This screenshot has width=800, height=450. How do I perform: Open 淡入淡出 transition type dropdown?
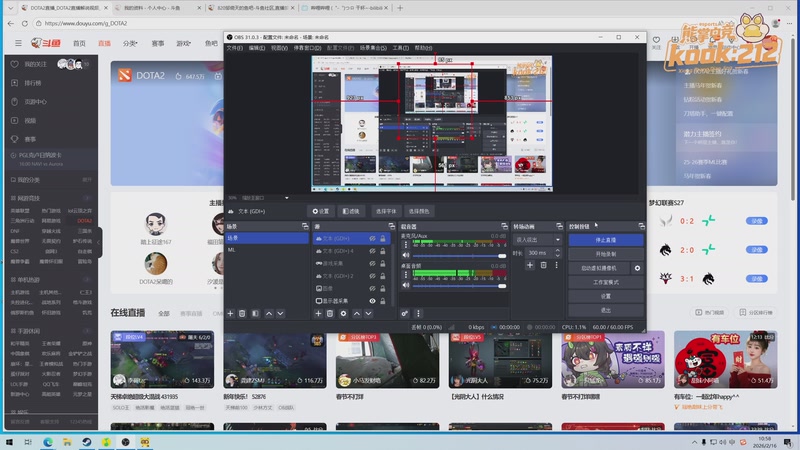537,239
